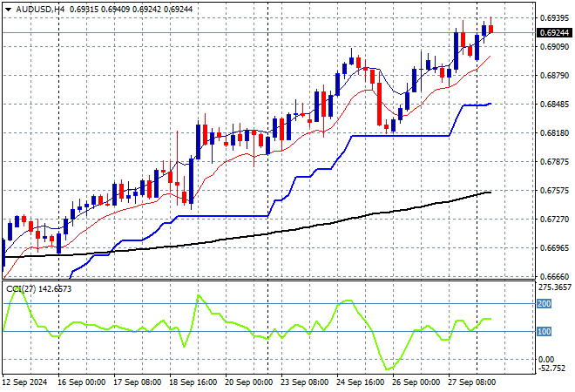Click the CCI 0.00 scale label
Image resolution: width=575 pixels, height=392 pixels.
546,360
